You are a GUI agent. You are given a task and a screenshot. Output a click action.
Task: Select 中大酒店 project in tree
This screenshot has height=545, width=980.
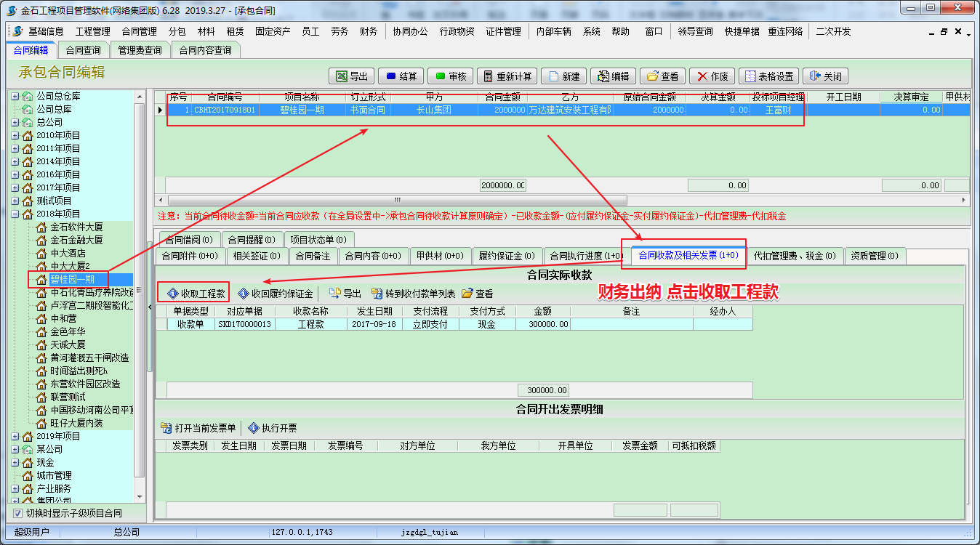tap(68, 253)
